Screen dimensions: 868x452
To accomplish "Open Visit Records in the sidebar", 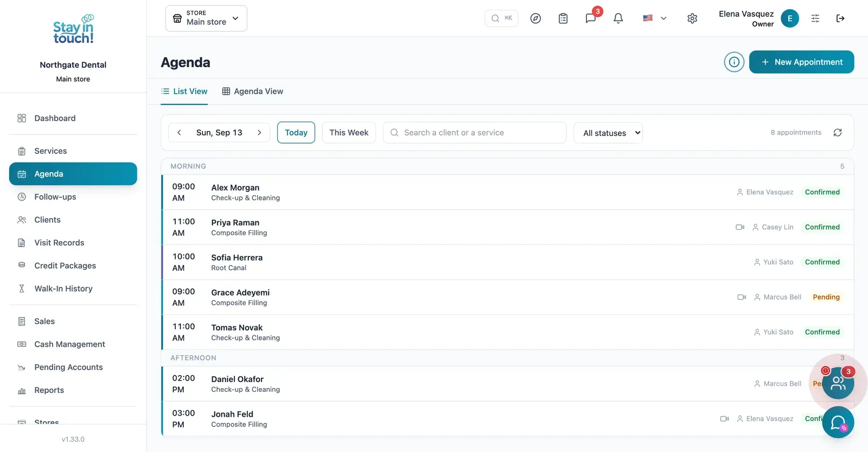I will [x=73, y=243].
